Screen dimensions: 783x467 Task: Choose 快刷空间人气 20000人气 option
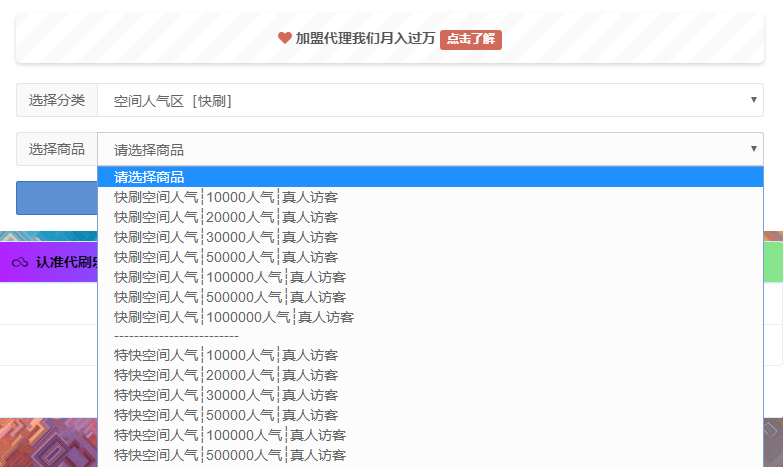point(225,217)
